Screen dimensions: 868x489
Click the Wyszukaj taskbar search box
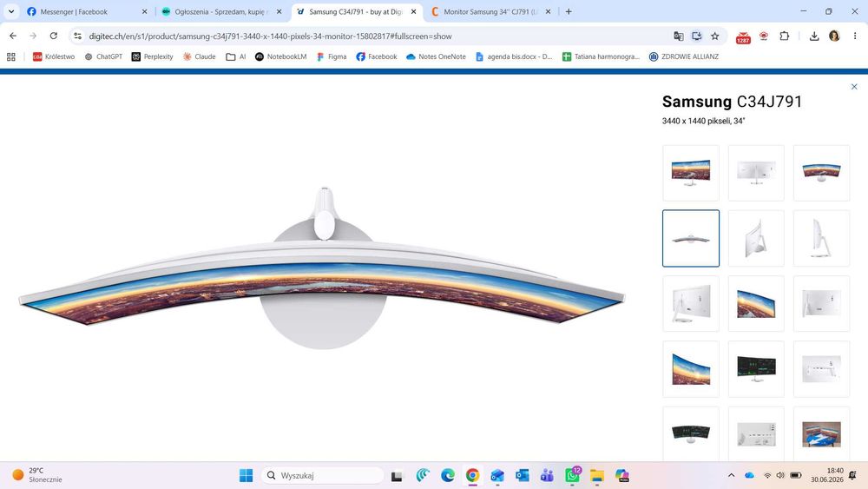coord(322,475)
